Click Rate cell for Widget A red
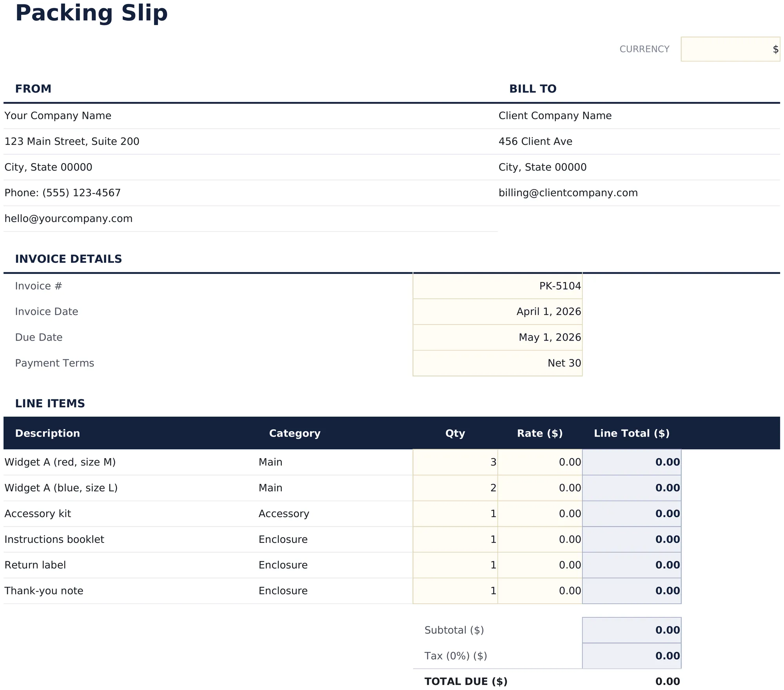784x690 pixels. click(x=540, y=462)
